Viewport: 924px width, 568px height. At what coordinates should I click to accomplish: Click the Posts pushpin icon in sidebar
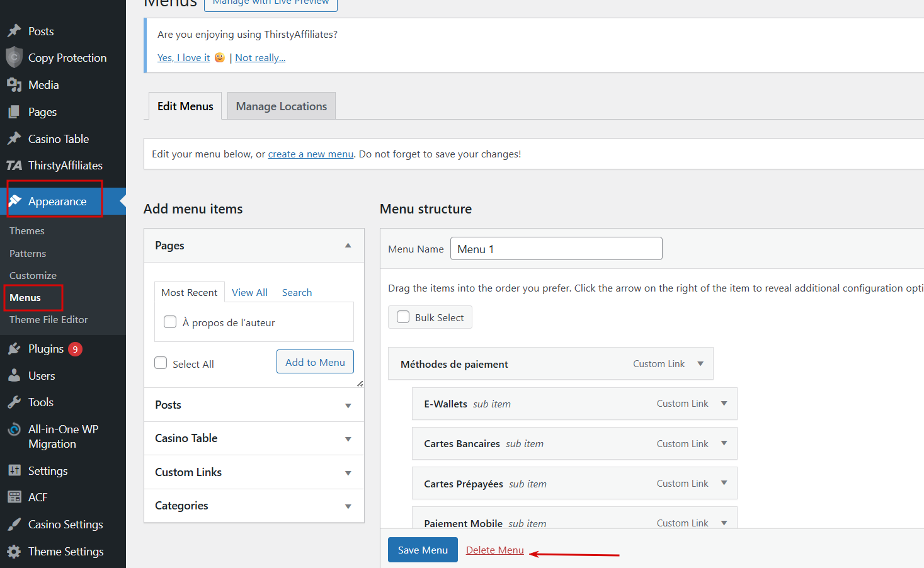(x=14, y=31)
